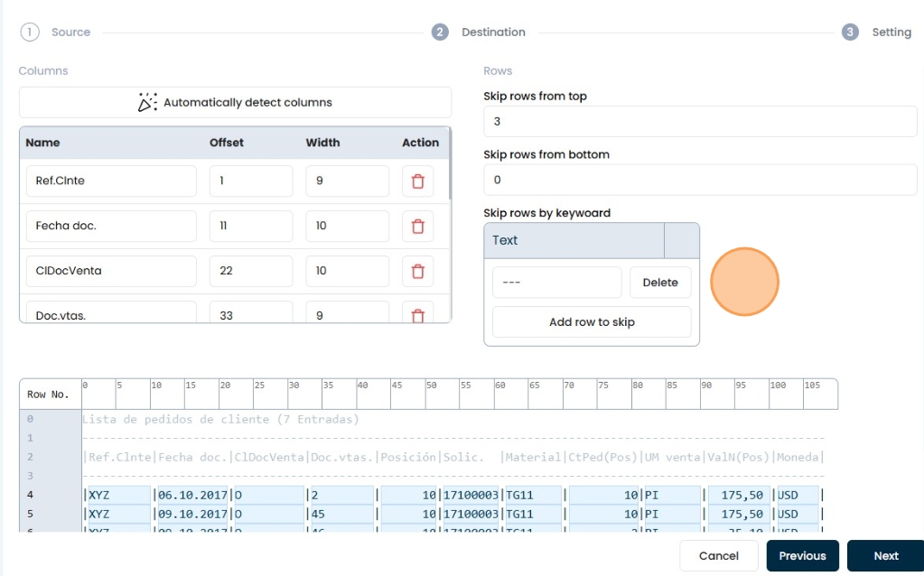Click trash icon for Fecha doc. row

click(417, 226)
